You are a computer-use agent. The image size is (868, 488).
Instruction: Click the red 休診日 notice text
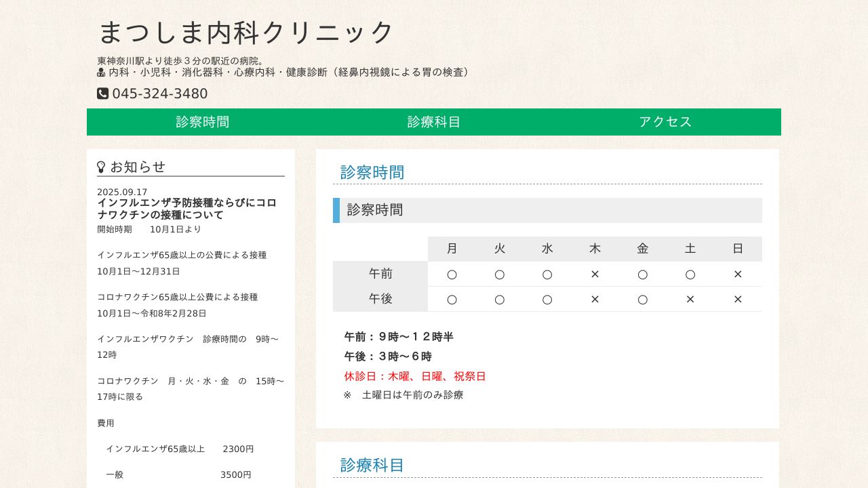point(414,376)
